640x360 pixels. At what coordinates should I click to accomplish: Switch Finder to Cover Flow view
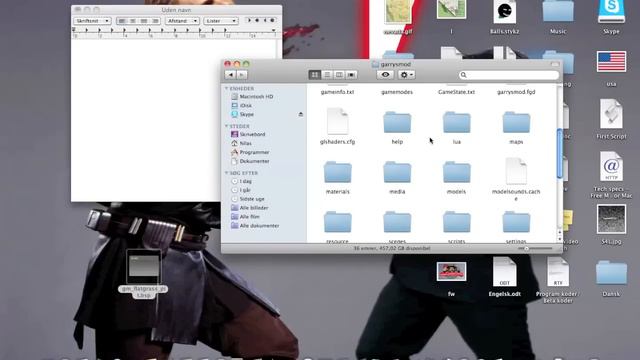click(351, 75)
